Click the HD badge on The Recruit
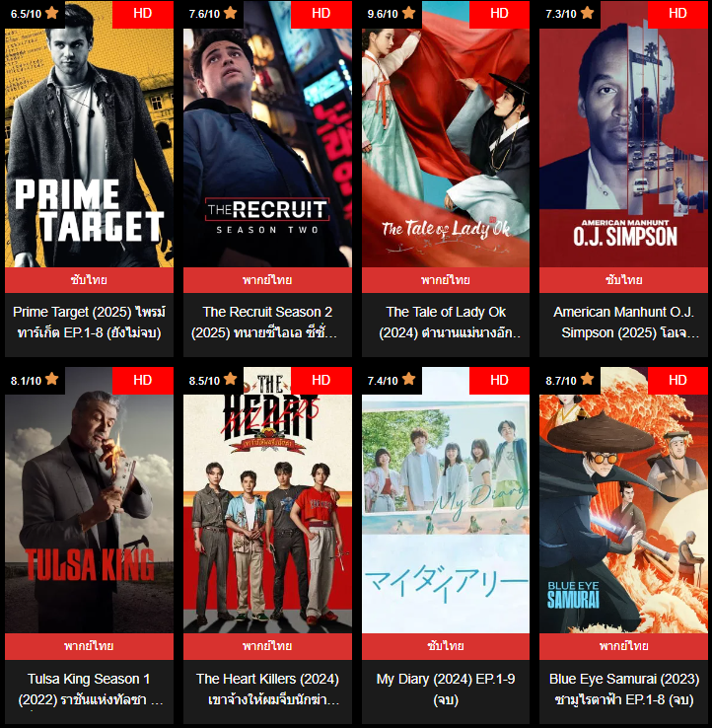Screen dimensions: 712x728 321,14
